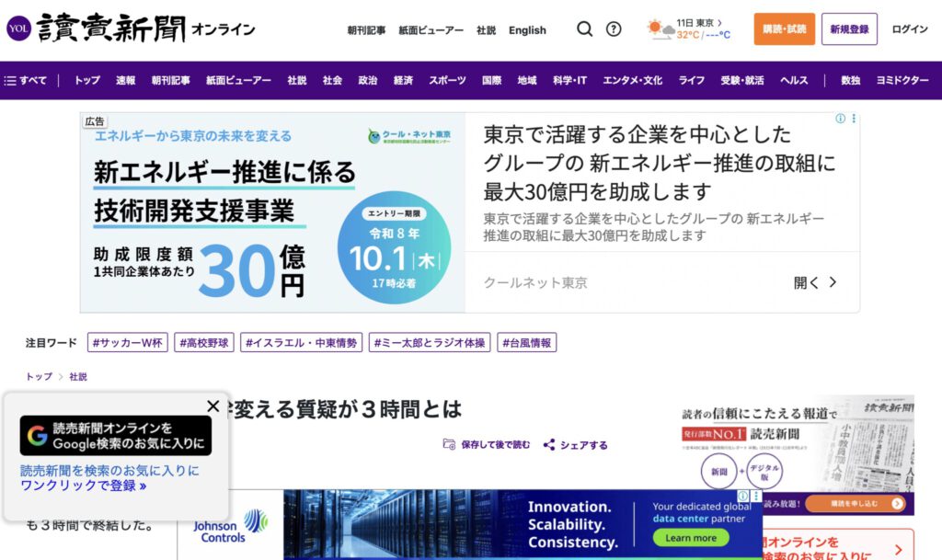
Task: Click 読売新聞を検索のお気に入りに ワンクリックで登録 link
Action: click(x=109, y=478)
